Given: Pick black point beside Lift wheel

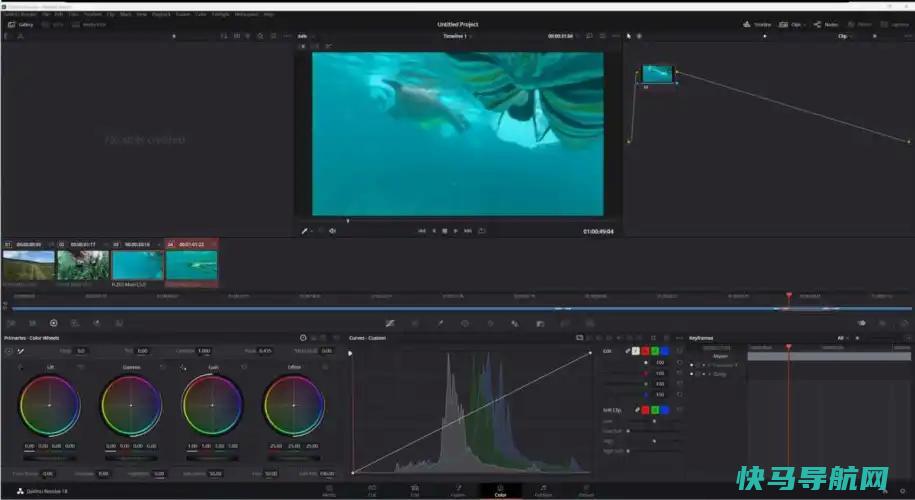Looking at the screenshot, I should coord(20,367).
